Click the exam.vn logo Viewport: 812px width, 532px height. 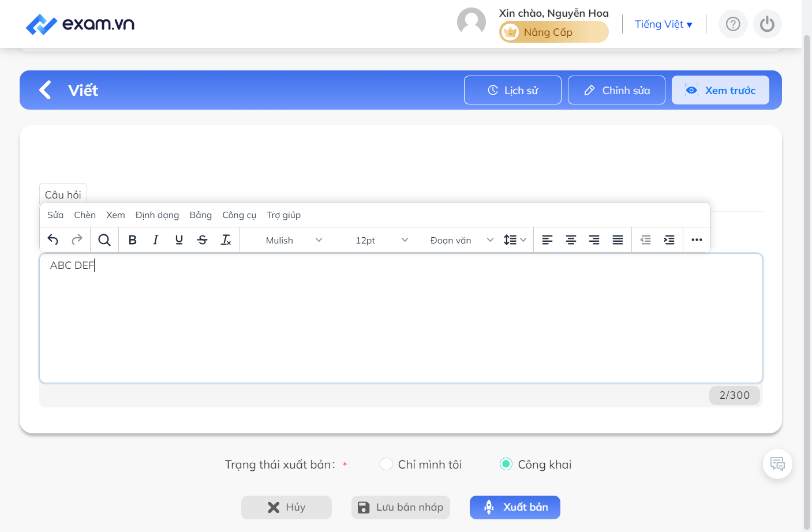tap(80, 24)
